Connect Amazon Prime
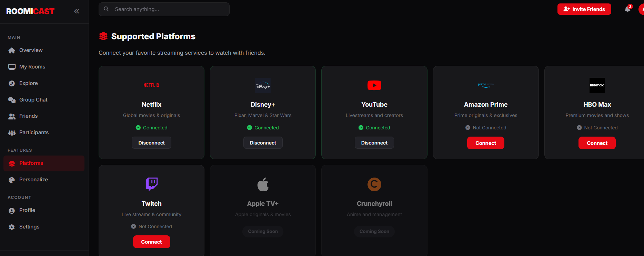Viewport: 644px width, 256px height. coord(486,143)
